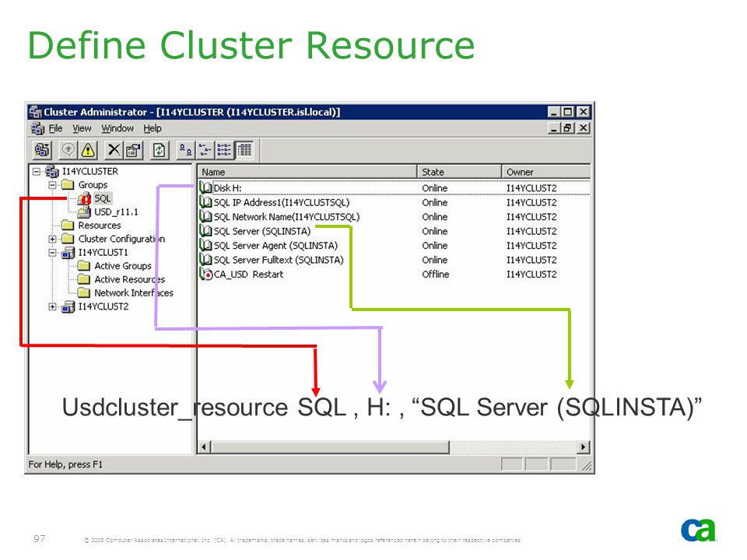The width and height of the screenshot is (747, 560).
Task: Click the Delete X toolbar icon
Action: (x=114, y=150)
